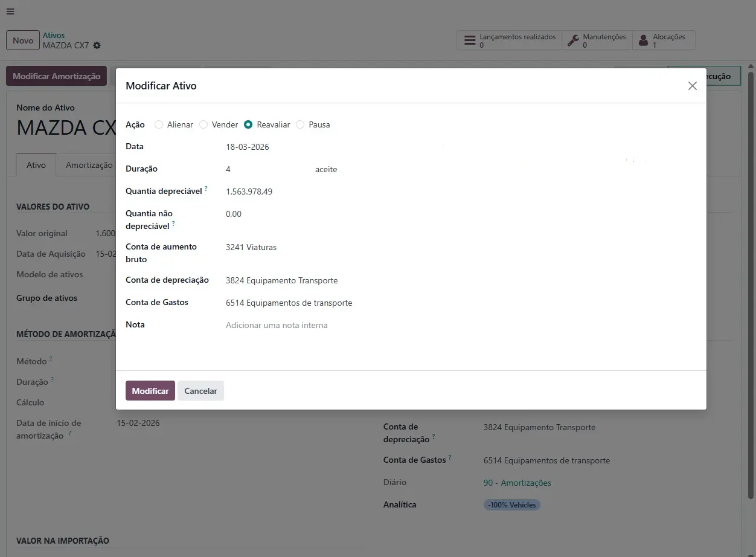Show help tooltip for Quantia não depreciável
756x557 pixels.
pyautogui.click(x=173, y=224)
